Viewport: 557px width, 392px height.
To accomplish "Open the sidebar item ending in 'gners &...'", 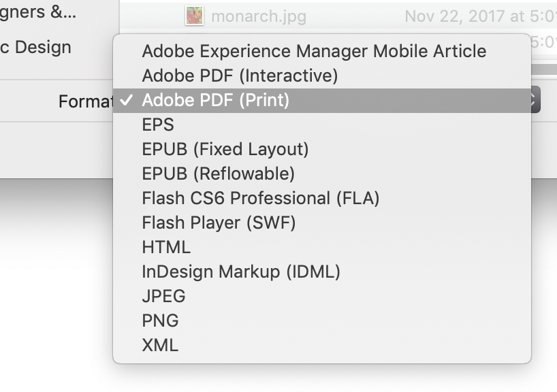I will click(x=37, y=12).
